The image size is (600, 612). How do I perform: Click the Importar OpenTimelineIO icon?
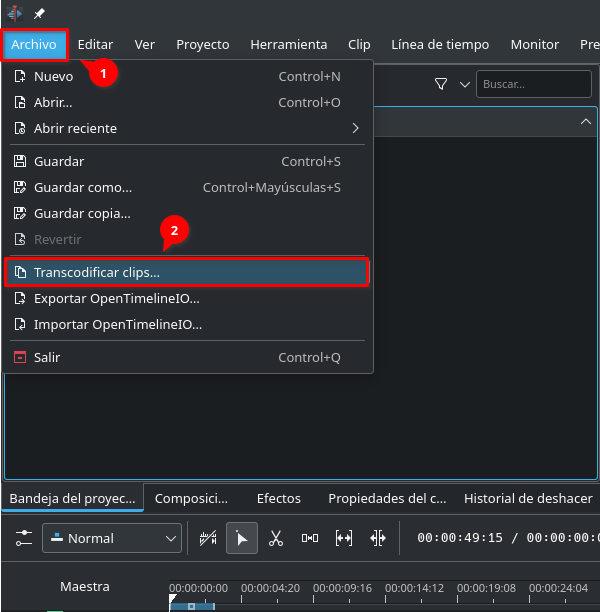click(20, 324)
